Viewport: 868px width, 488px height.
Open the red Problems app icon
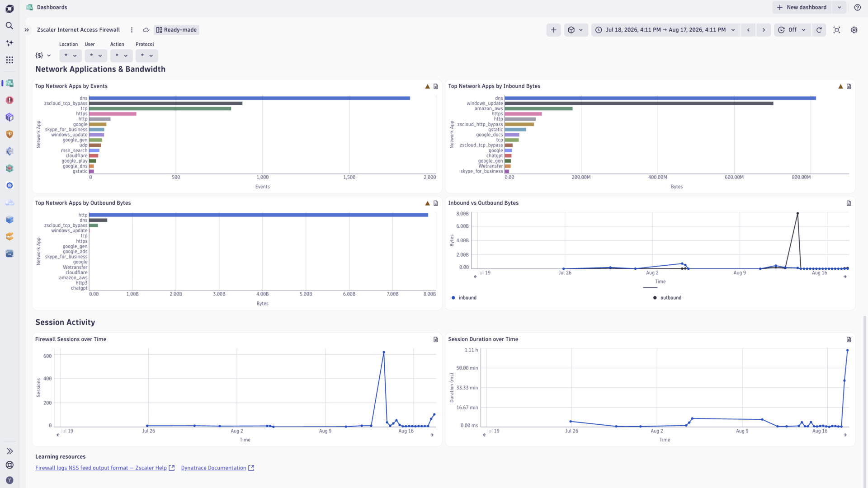click(x=9, y=100)
